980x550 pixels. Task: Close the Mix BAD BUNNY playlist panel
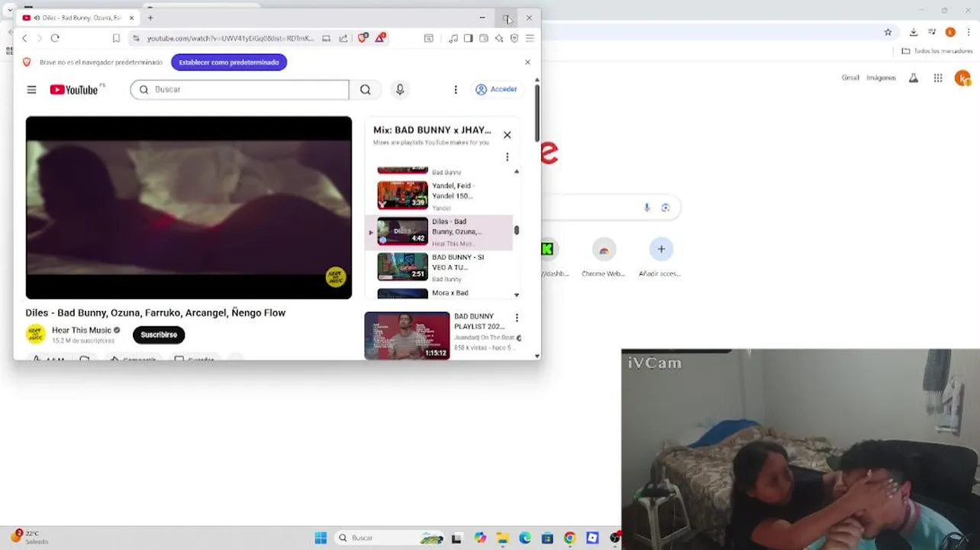point(507,135)
